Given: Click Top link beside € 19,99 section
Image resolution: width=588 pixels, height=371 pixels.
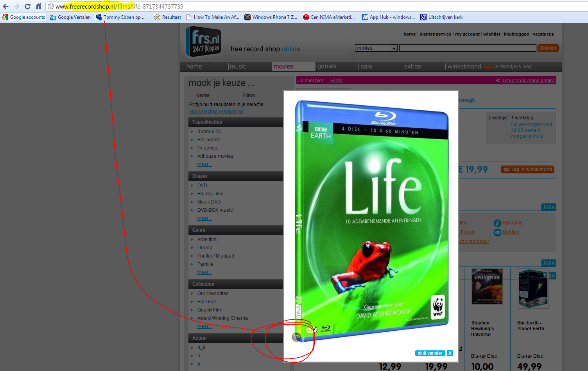Looking at the screenshot, I should tap(549, 207).
